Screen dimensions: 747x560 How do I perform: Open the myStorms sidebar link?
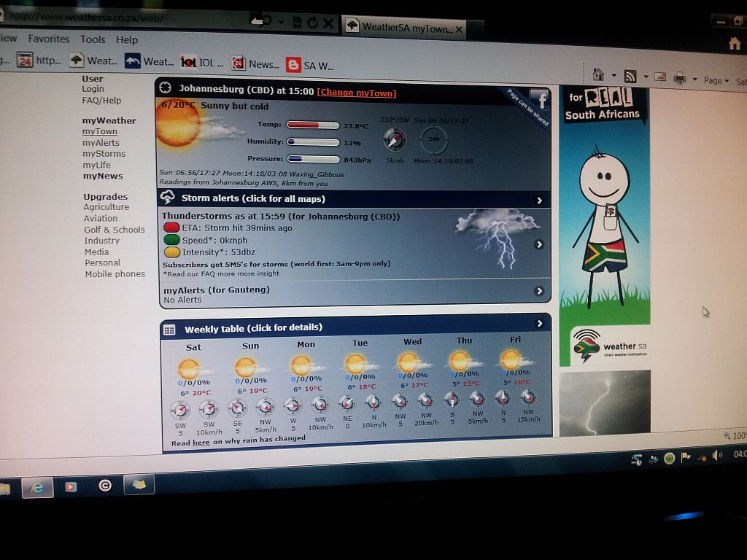pos(104,153)
